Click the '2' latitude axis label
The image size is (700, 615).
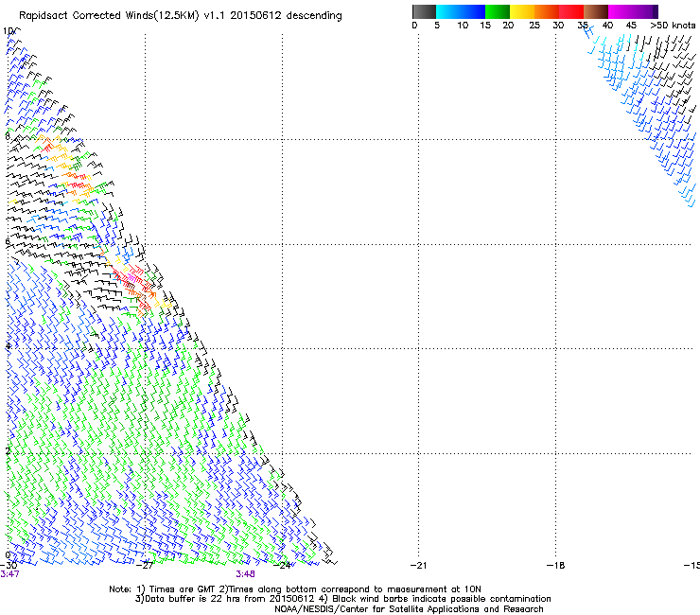coord(8,450)
